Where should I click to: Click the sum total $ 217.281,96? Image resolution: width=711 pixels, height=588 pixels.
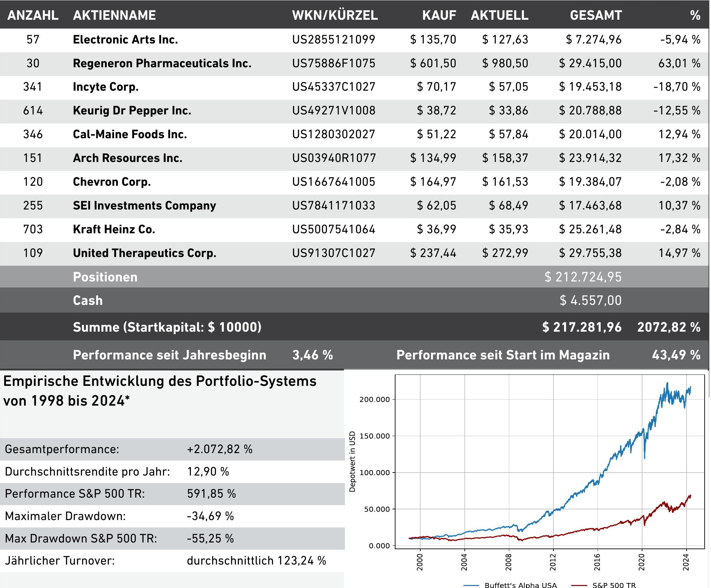point(582,327)
